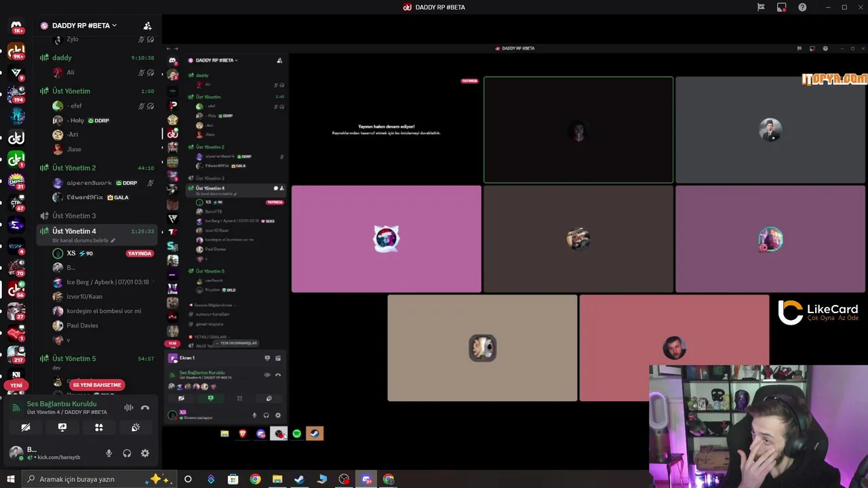Open server icon with 194 badge

click(16, 94)
